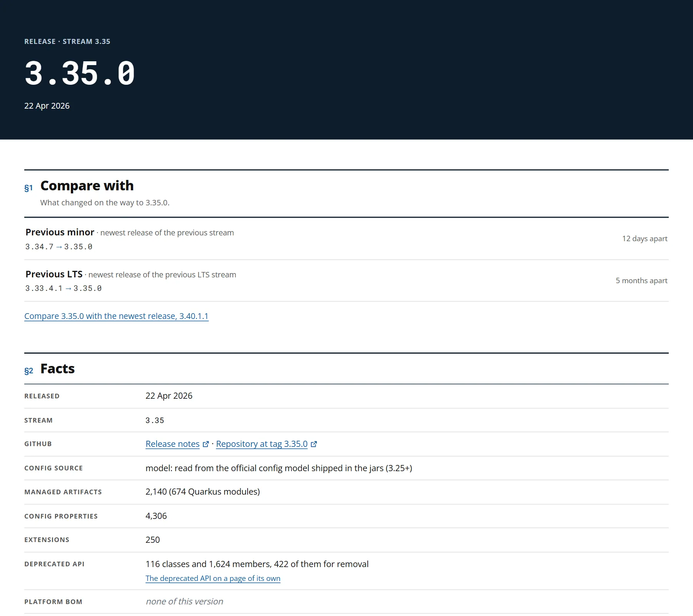This screenshot has width=693, height=616.
Task: Click the external-link icon after Release notes
Action: pos(206,444)
